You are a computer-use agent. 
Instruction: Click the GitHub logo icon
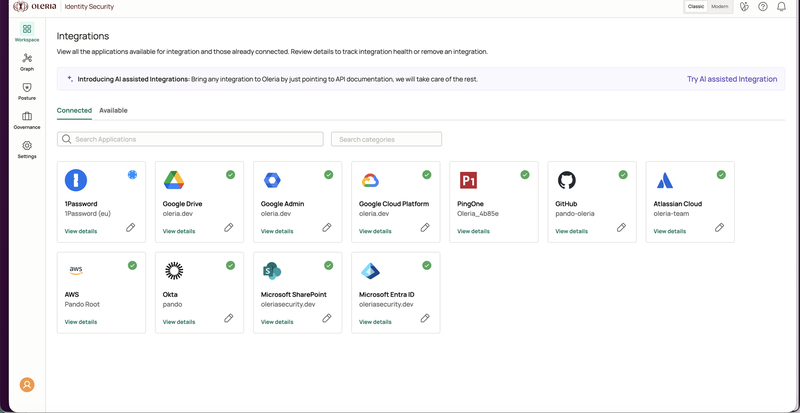tap(566, 180)
